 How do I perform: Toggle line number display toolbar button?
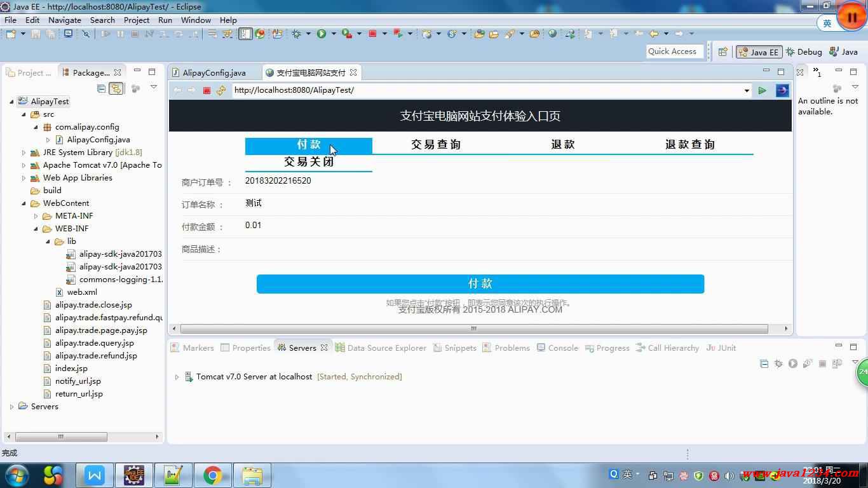point(245,34)
